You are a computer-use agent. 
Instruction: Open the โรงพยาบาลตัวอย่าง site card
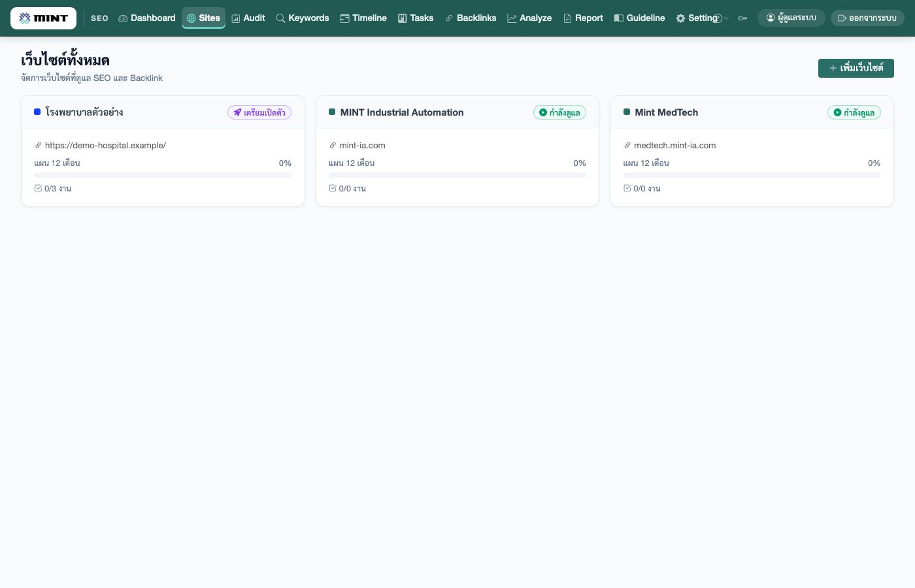pyautogui.click(x=163, y=151)
